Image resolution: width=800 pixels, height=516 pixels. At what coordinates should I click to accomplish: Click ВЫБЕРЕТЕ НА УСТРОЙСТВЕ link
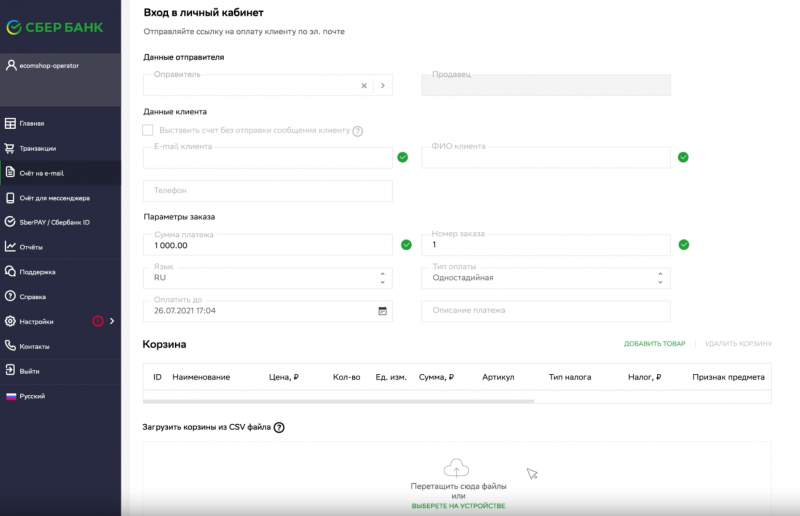(x=458, y=506)
